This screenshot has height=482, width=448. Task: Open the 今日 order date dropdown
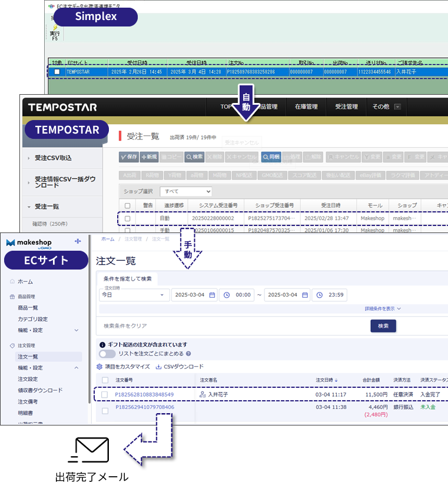(x=132, y=295)
